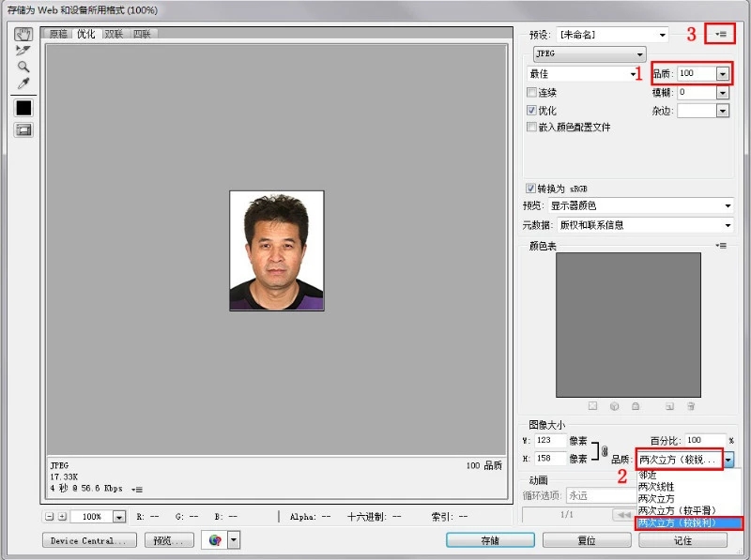Viewport: 751px width, 560px height.
Task: Enable the 连续 progressive checkbox
Action: pos(531,92)
